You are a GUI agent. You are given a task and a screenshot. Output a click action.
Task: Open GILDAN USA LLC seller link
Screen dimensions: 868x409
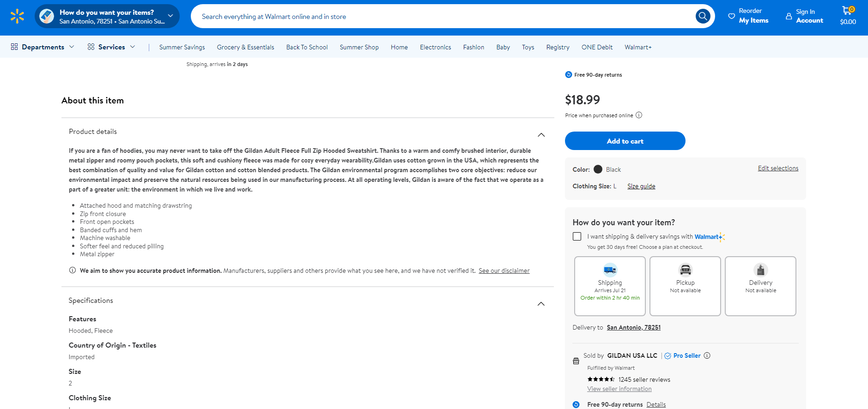click(x=632, y=355)
